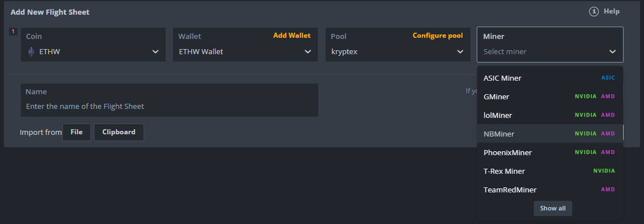Viewport: 644px width, 224px height.
Task: Click the Add Wallet link
Action: (x=292, y=36)
